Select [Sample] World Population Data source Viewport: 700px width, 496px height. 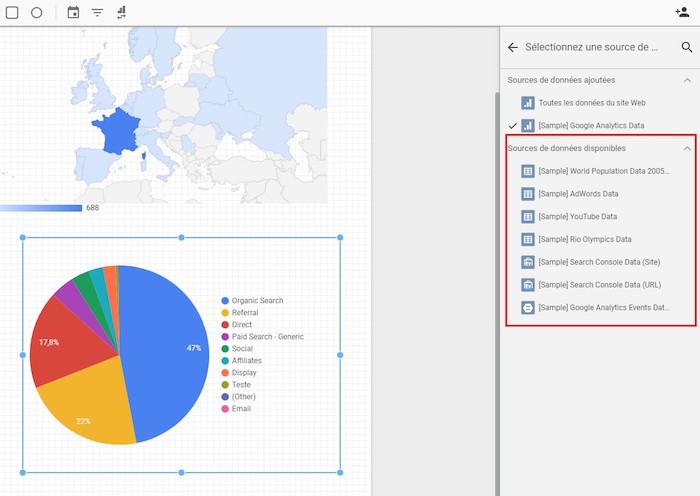(x=602, y=171)
